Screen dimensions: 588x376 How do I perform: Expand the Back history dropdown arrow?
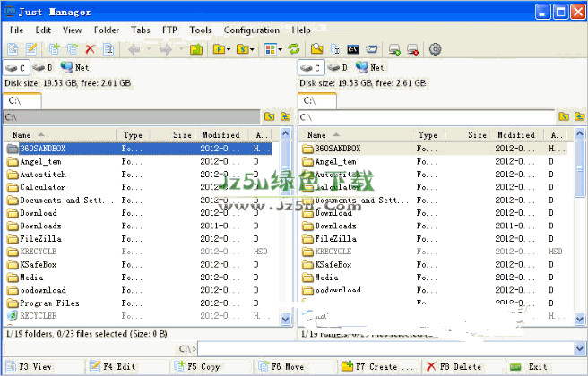tap(149, 49)
